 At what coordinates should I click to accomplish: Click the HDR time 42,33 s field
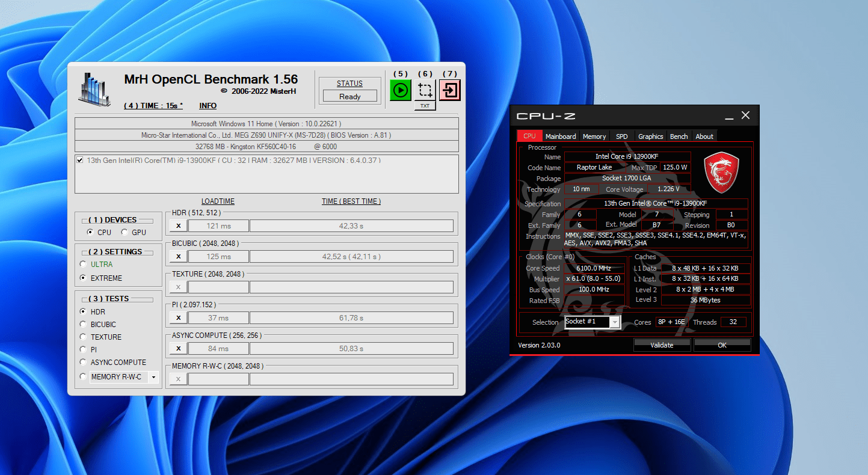pyautogui.click(x=351, y=225)
